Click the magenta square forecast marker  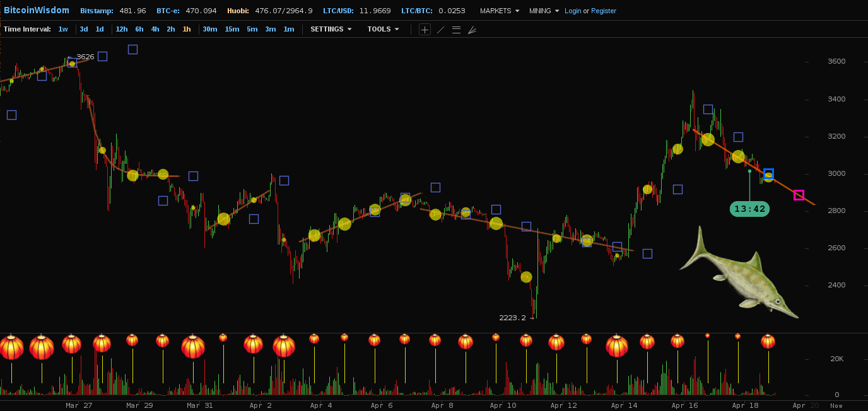tap(799, 195)
